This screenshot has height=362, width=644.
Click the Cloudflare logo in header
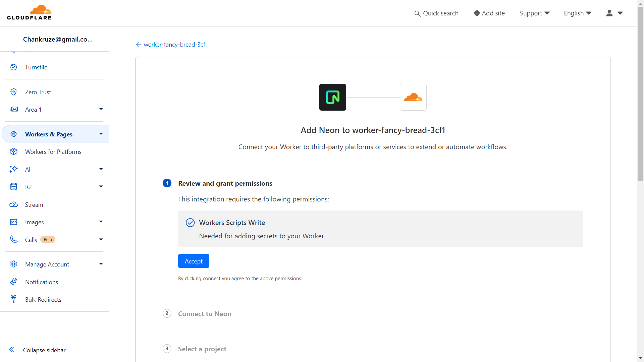click(29, 12)
